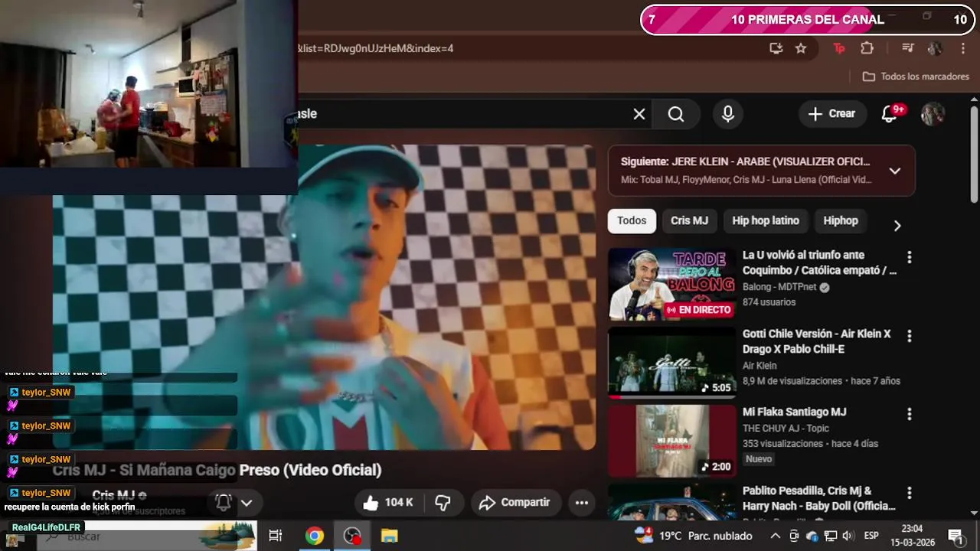Open options for La U volvió video

point(910,257)
